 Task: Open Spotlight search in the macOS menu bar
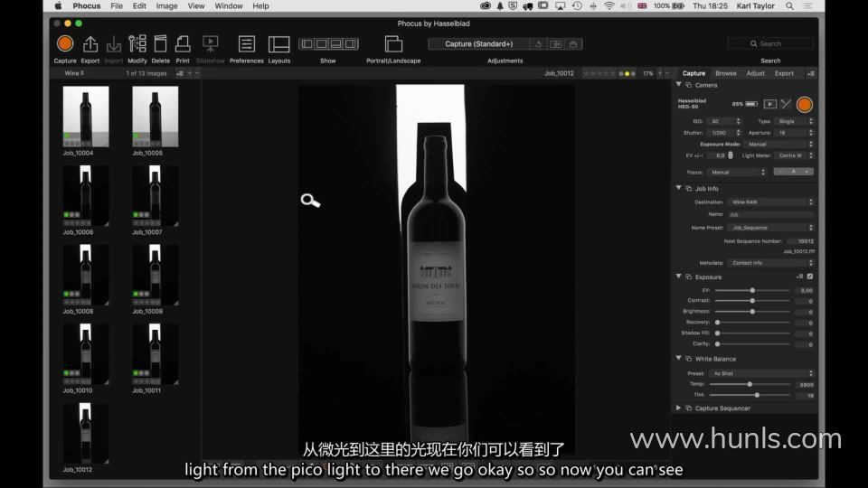[x=790, y=6]
